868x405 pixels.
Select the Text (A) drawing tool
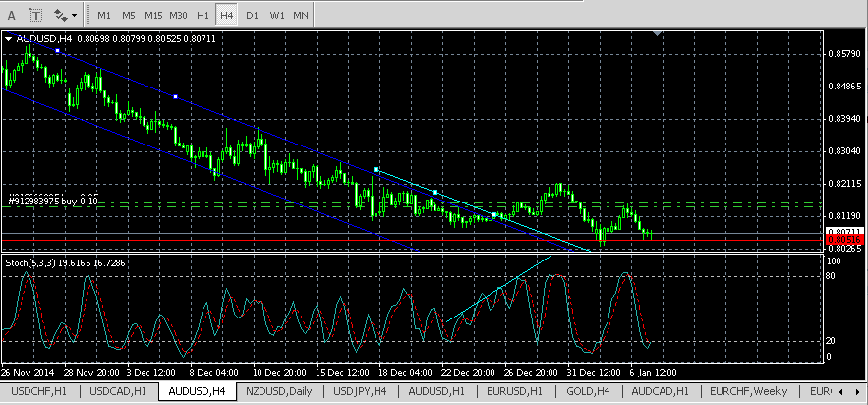(x=11, y=15)
